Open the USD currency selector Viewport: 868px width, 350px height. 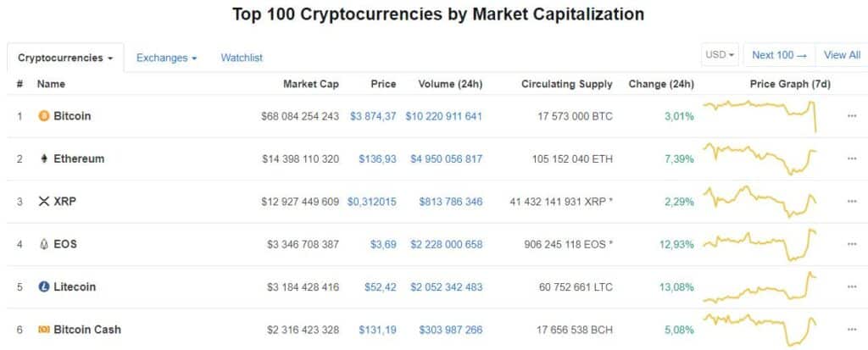tap(721, 55)
